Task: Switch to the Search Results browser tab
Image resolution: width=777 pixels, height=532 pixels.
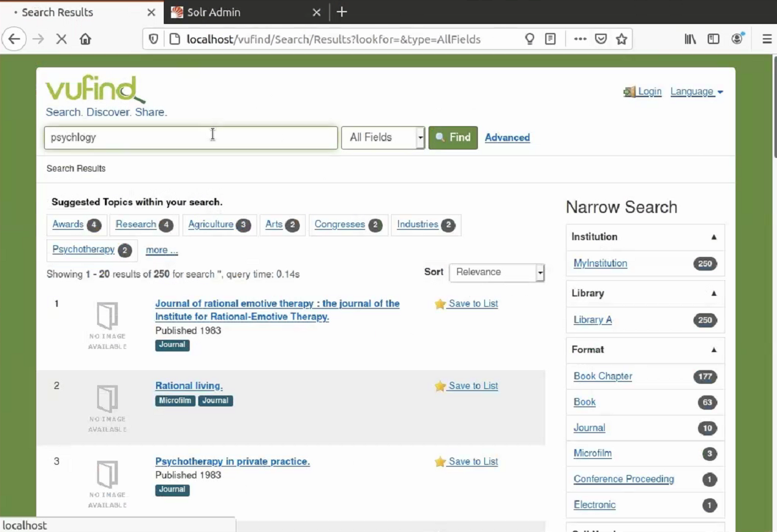Action: click(x=81, y=12)
